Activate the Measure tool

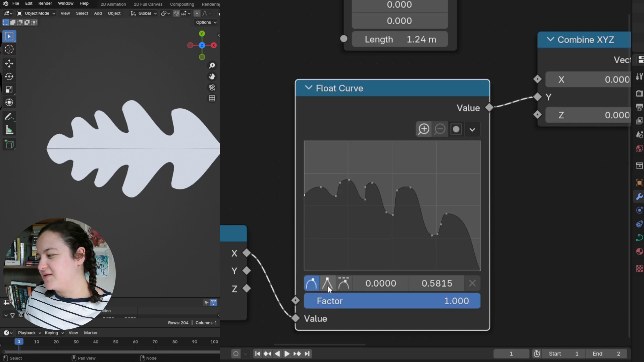(x=9, y=130)
